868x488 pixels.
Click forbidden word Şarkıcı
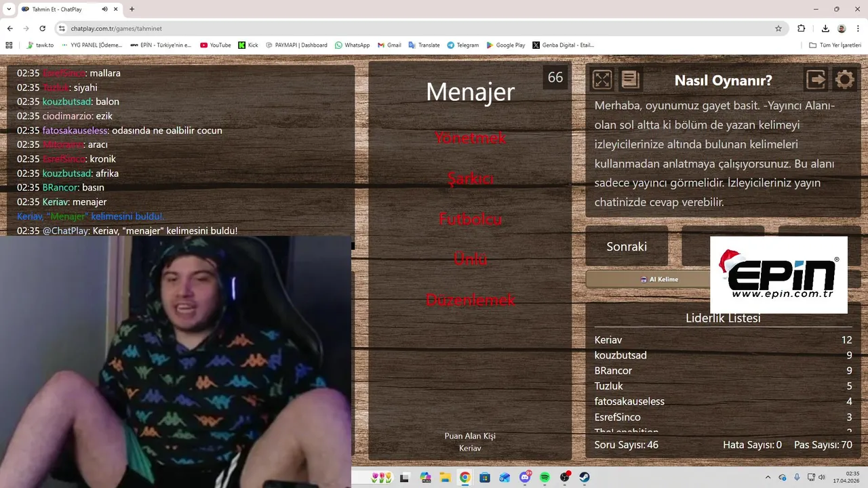[x=470, y=179]
